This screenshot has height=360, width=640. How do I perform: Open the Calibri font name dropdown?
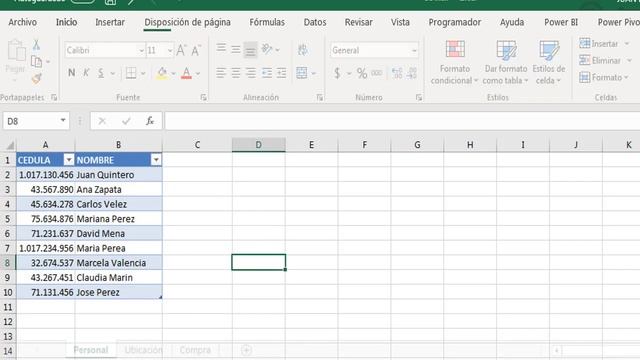(141, 51)
